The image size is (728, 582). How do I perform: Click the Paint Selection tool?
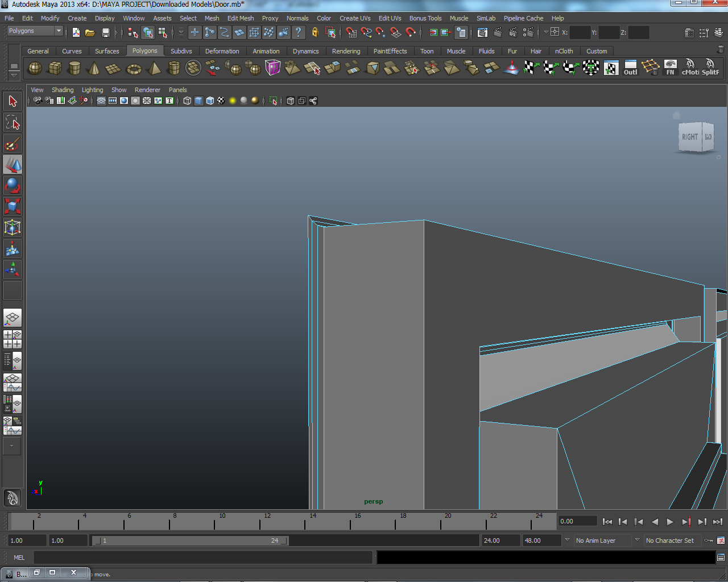click(13, 144)
